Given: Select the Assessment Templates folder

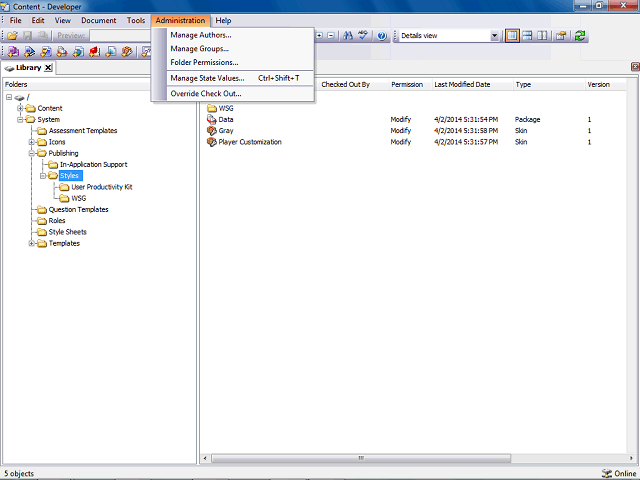Looking at the screenshot, I should (x=83, y=131).
